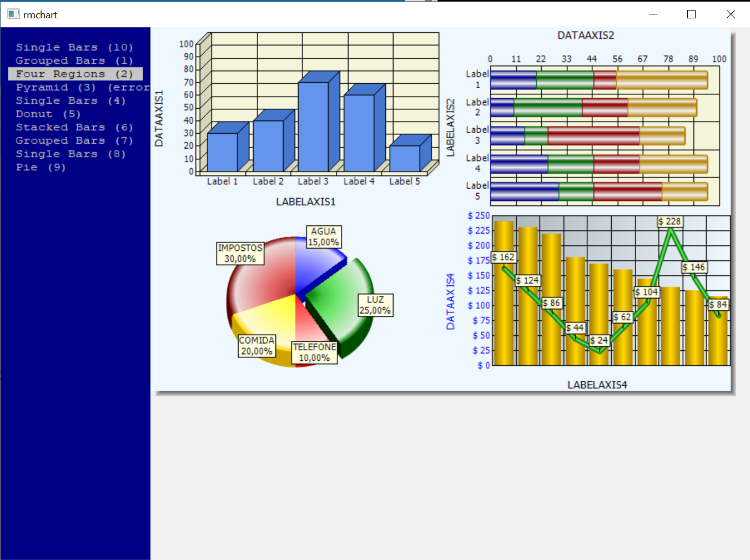Click the 'TELEFONE 10,00%' pie label
750x560 pixels.
[315, 352]
